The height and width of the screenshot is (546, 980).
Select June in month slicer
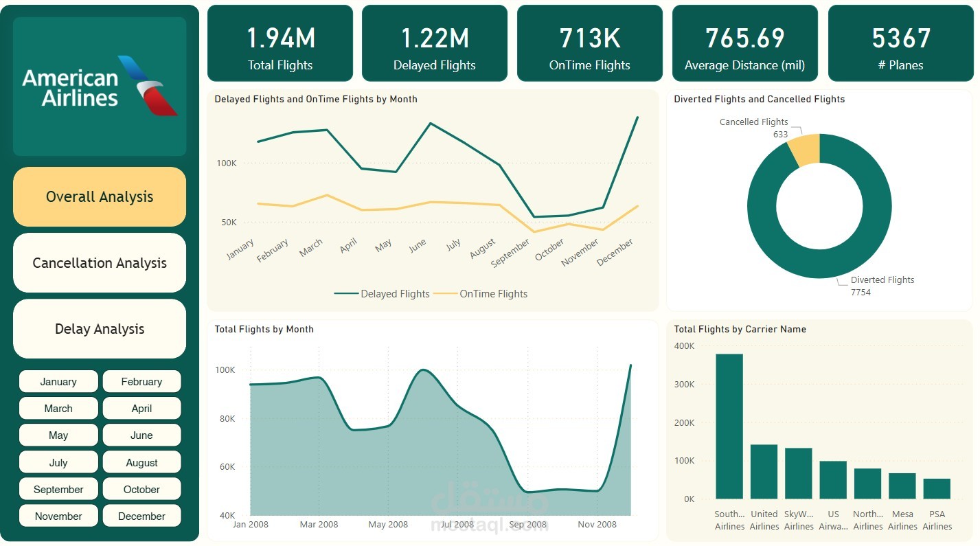point(141,435)
